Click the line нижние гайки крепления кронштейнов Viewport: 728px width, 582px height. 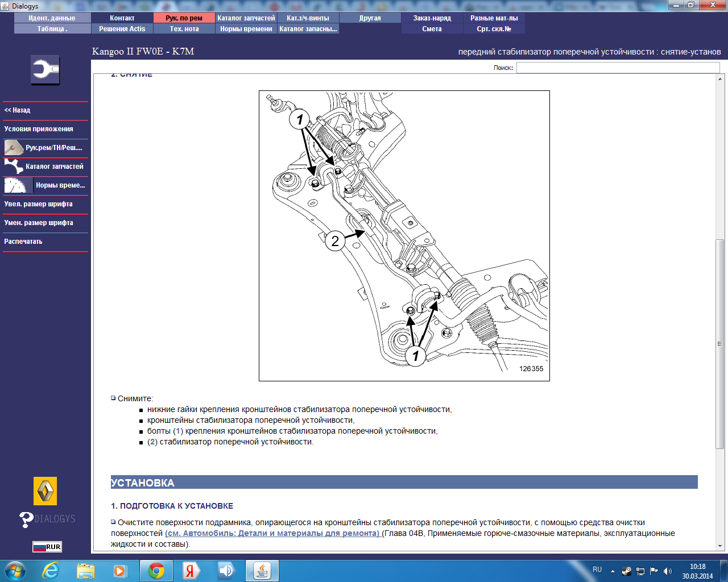[x=300, y=409]
